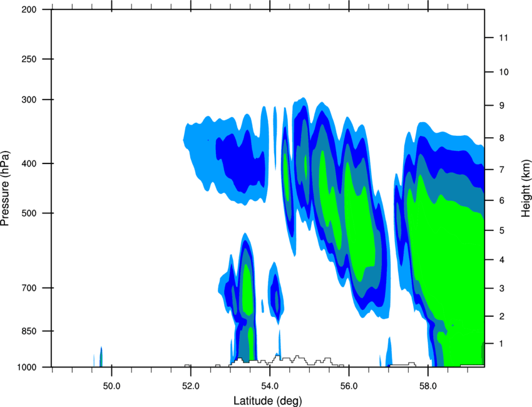Viewport: 532px width, 407px height.
Task: Click the "Height (km)" axis title
Action: pyautogui.click(x=526, y=188)
